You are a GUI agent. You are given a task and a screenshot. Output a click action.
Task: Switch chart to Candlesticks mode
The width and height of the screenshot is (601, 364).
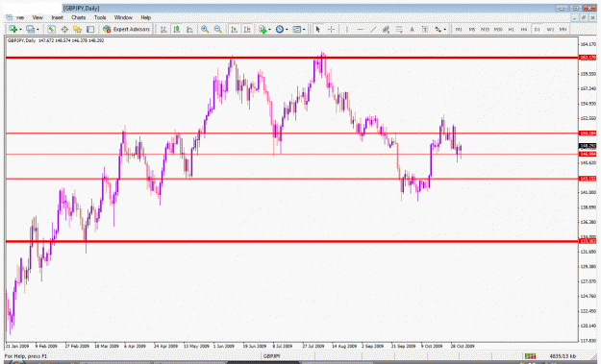[x=177, y=29]
